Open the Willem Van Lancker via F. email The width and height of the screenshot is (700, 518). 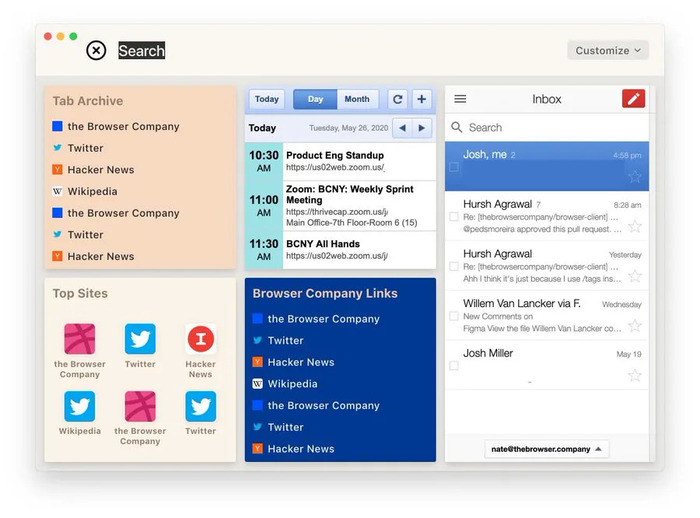pos(547,315)
